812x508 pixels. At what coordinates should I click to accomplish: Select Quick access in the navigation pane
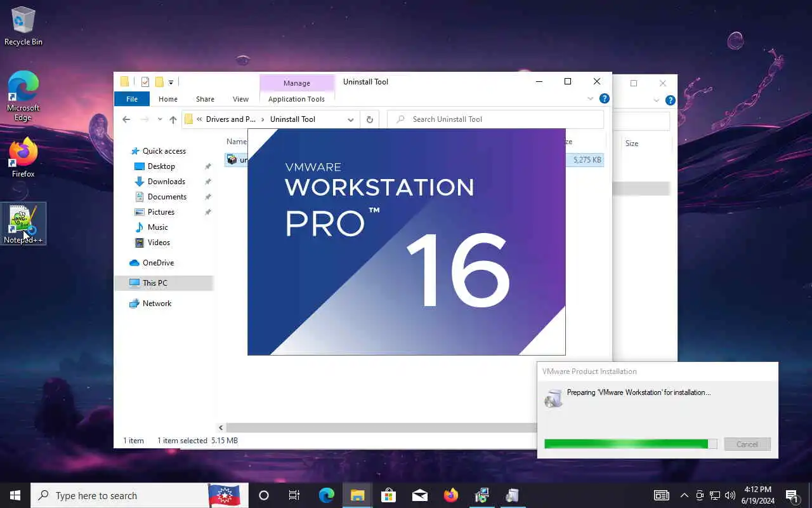[x=164, y=151]
